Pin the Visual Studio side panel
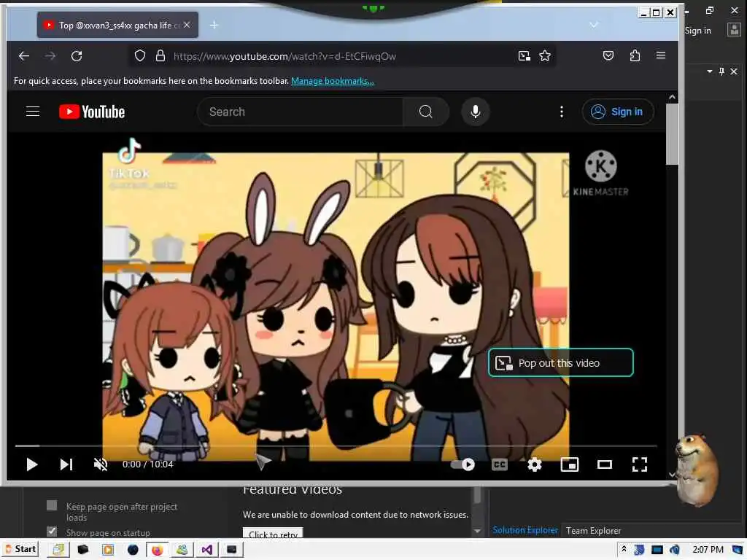The image size is (747, 560). click(721, 71)
